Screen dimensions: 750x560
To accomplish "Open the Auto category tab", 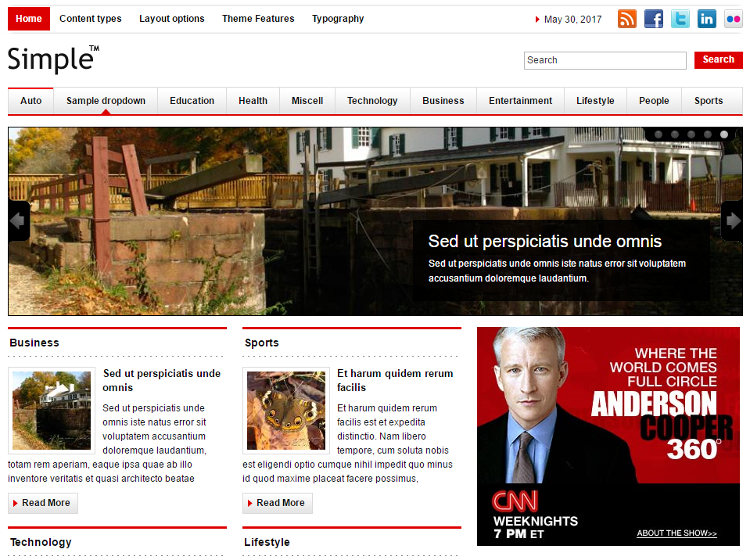I will pyautogui.click(x=31, y=101).
